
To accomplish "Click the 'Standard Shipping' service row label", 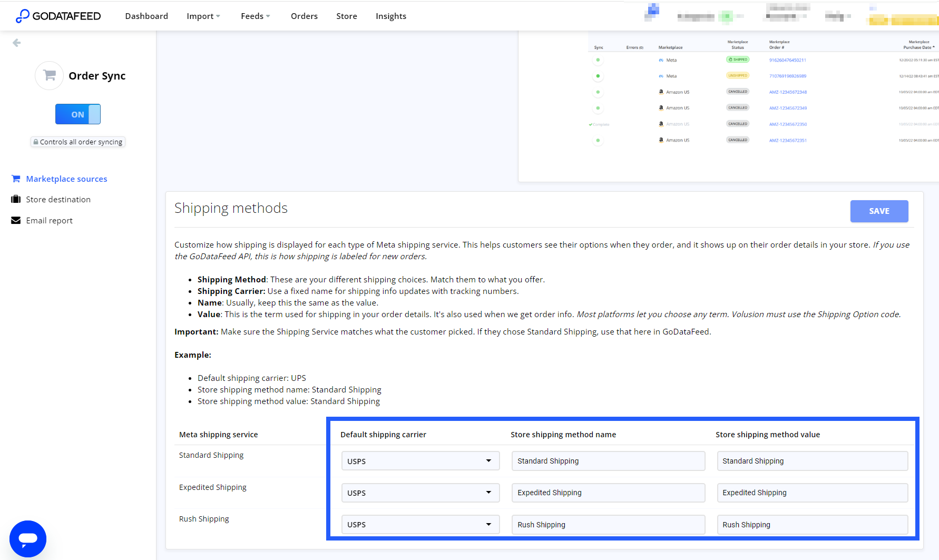I will point(211,455).
